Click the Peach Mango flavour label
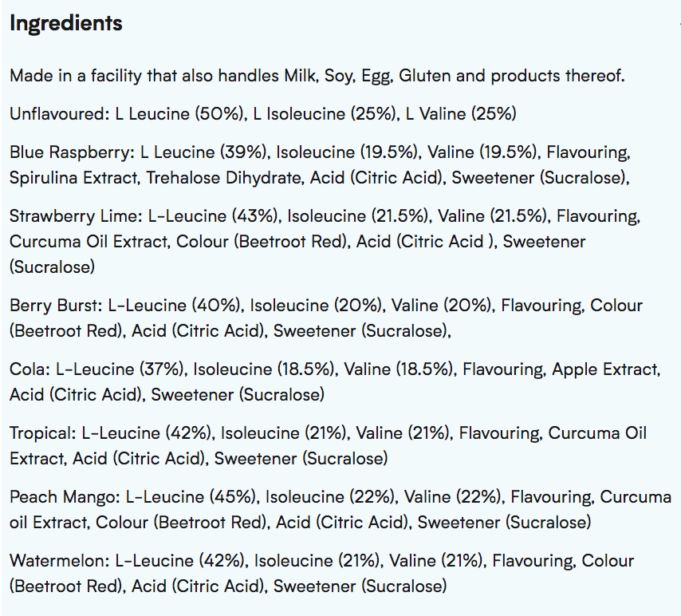This screenshot has width=681, height=616. pyautogui.click(x=62, y=496)
